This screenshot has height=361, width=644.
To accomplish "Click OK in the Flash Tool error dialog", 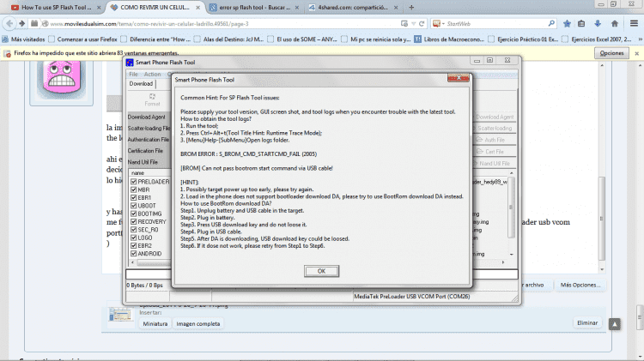I will tap(322, 271).
